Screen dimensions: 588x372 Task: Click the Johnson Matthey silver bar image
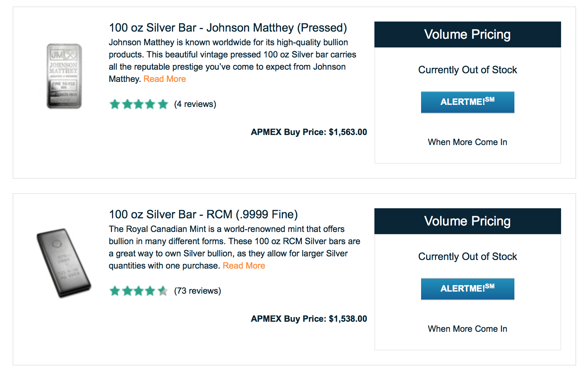click(x=64, y=76)
